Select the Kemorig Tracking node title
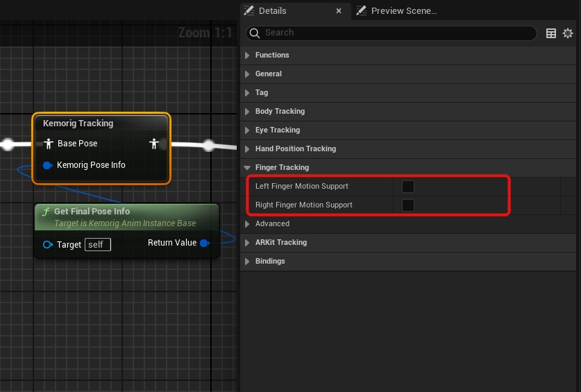The image size is (581, 392). coord(78,123)
